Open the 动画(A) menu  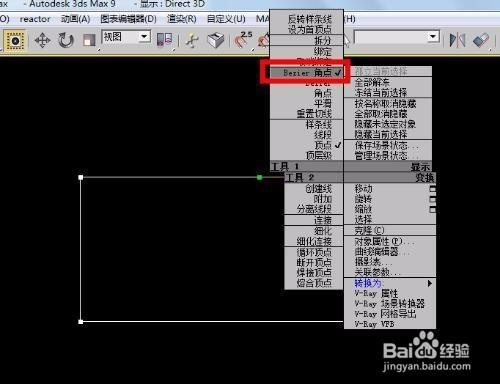point(75,19)
